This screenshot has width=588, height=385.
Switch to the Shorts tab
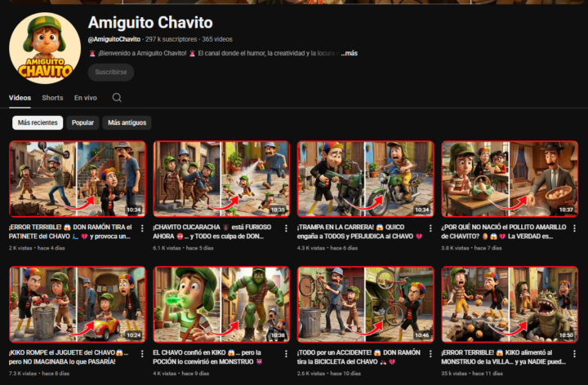coord(52,98)
